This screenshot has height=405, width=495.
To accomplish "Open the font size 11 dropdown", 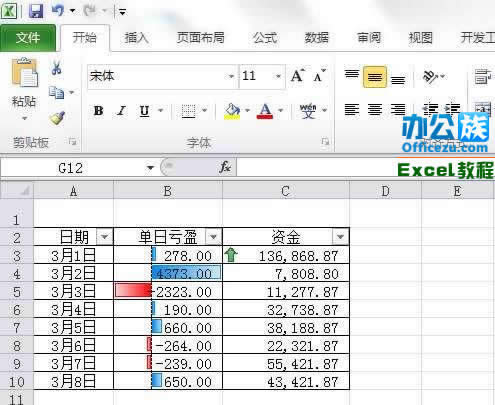I will point(278,77).
